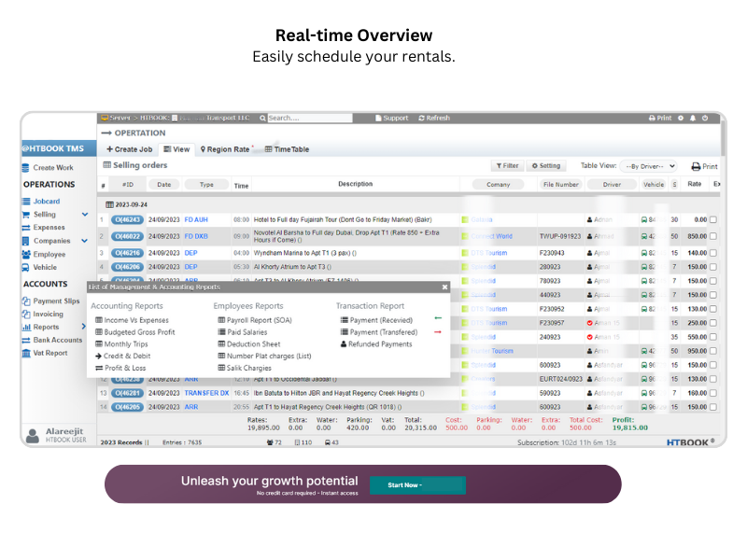Close the Management & Accounting Reports popup
This screenshot has height=560, width=747.
tap(444, 287)
